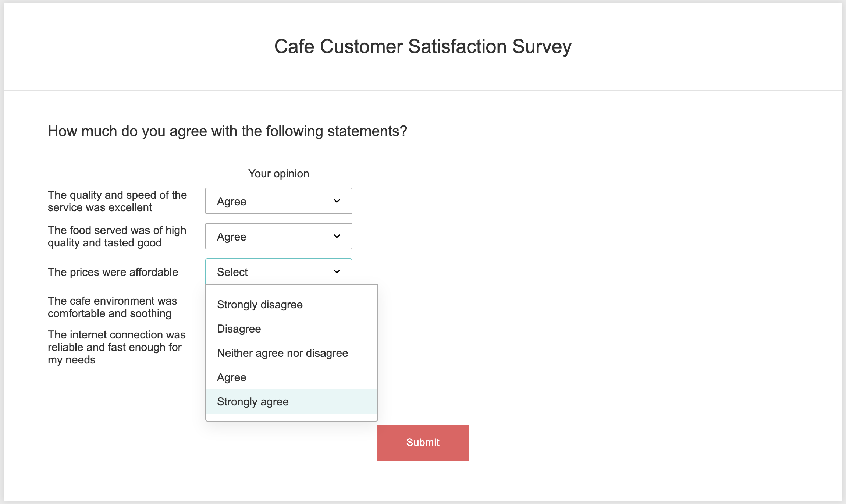The height and width of the screenshot is (504, 846).
Task: Select Agree in the open dropdown list
Action: (232, 377)
